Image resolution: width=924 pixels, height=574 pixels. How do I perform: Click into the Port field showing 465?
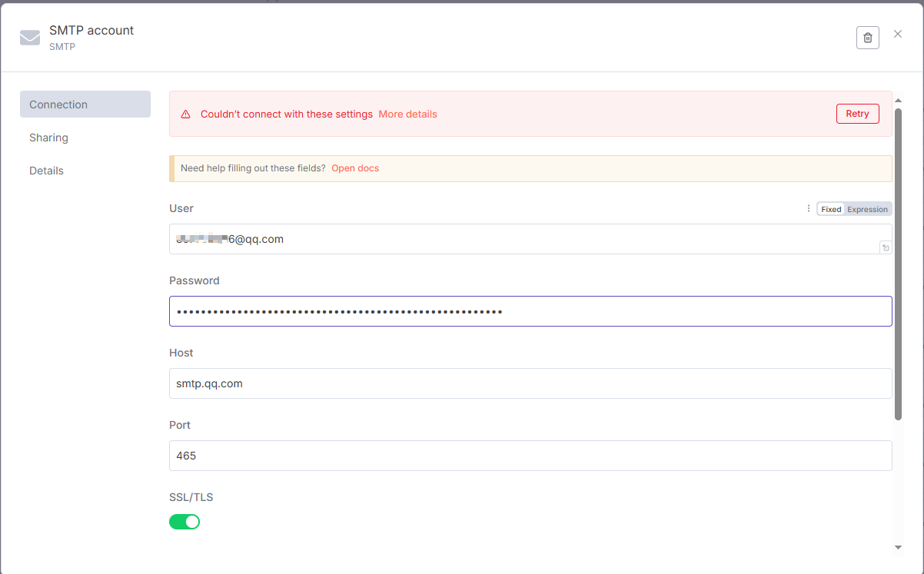pyautogui.click(x=530, y=456)
